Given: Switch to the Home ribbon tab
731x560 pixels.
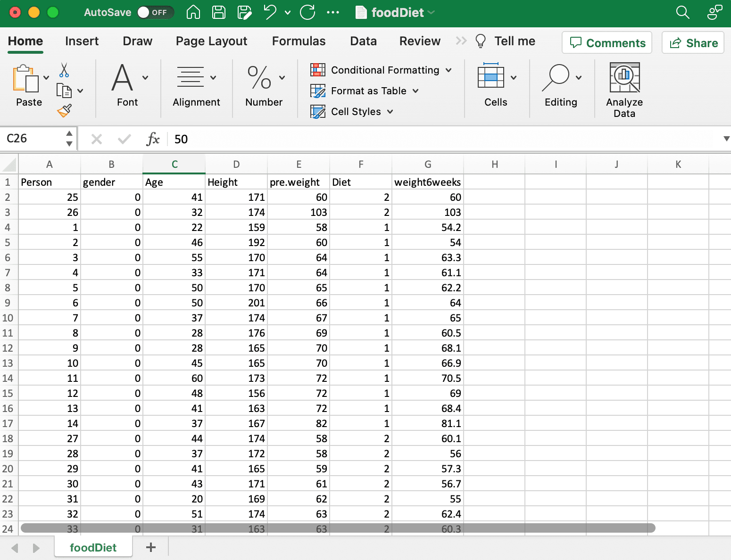Looking at the screenshot, I should 25,41.
